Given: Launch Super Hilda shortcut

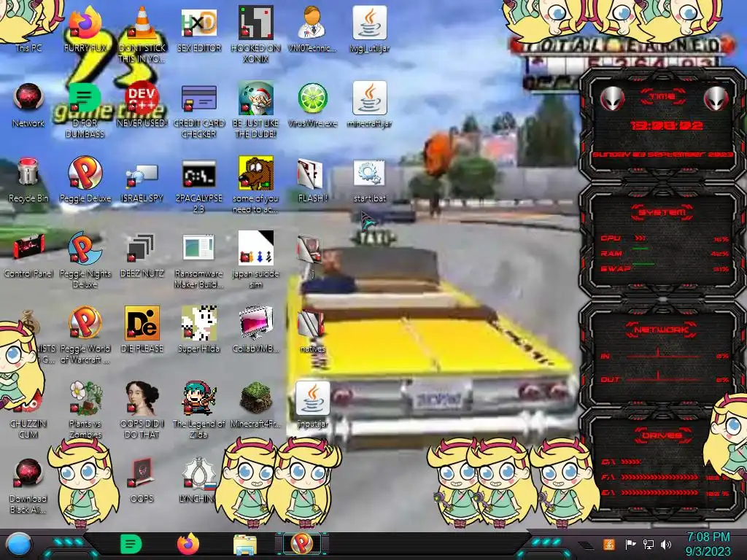Looking at the screenshot, I should click(x=198, y=330).
